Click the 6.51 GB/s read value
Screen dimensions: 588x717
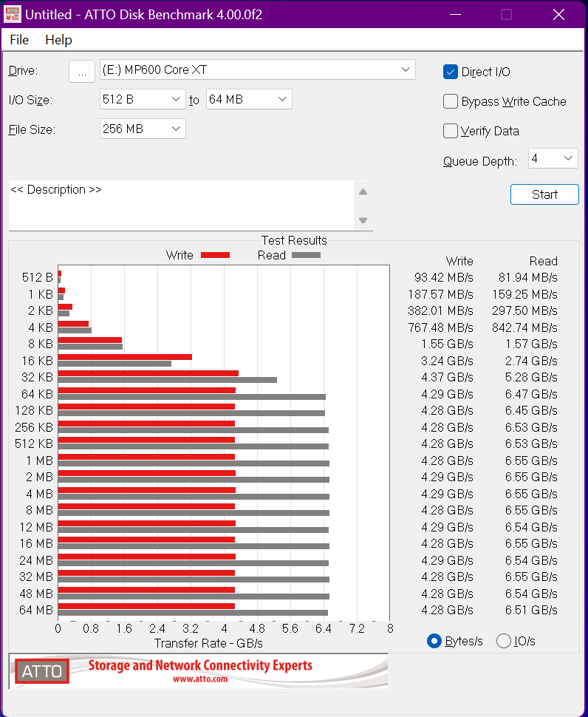click(x=531, y=610)
